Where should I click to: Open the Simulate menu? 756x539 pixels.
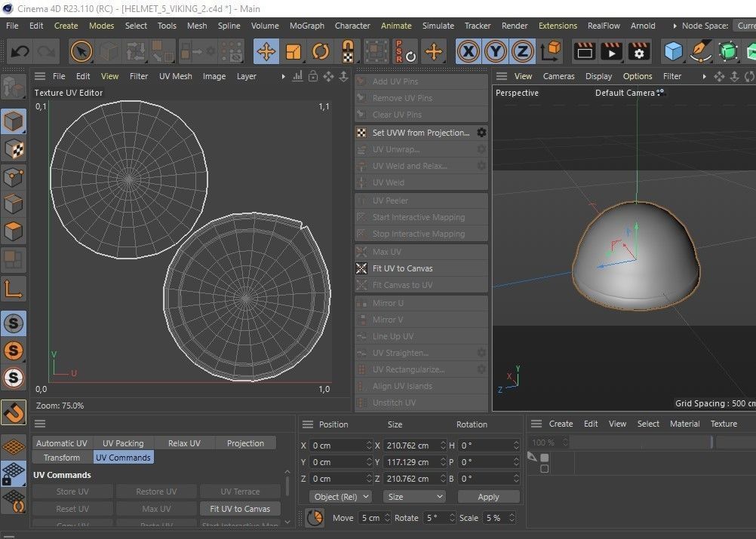pos(438,26)
